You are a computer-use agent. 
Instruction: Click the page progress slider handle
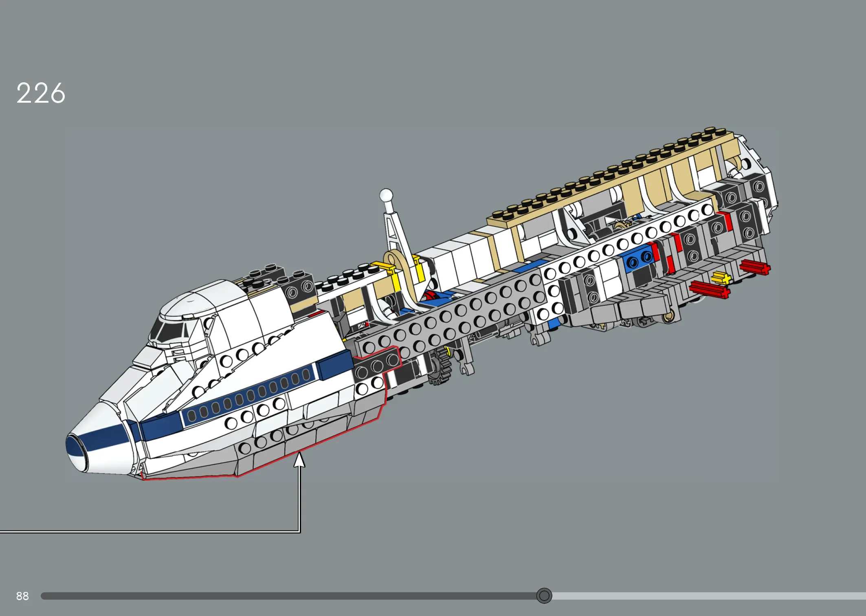coord(544,596)
